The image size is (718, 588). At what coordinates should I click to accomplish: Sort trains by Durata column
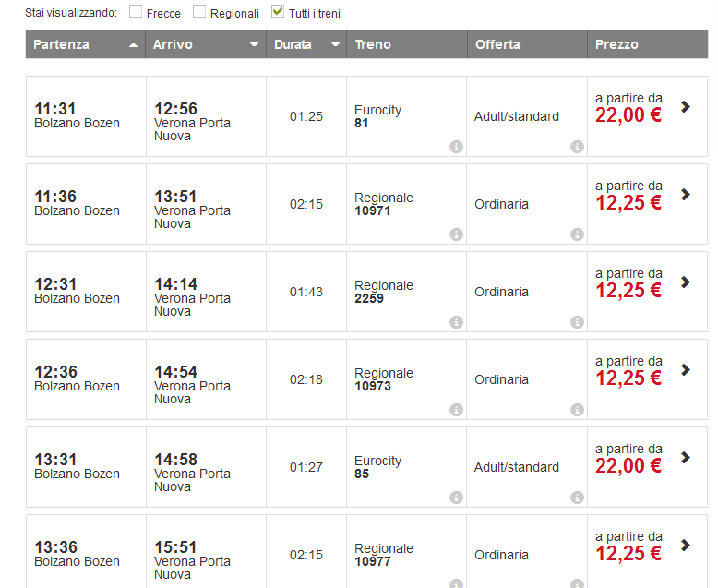(x=305, y=44)
